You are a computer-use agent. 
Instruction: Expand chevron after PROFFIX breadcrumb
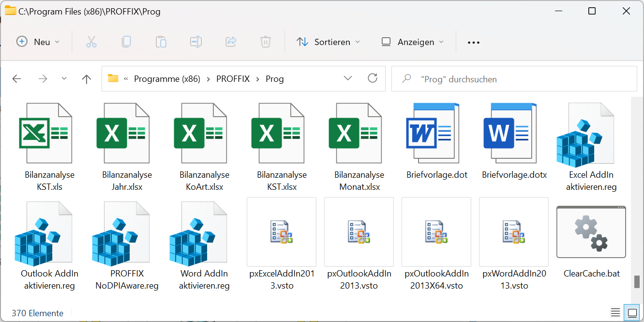258,79
